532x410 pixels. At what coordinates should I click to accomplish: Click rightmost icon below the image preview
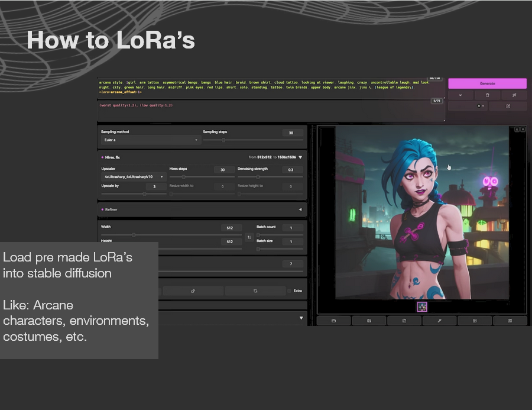pyautogui.click(x=510, y=321)
